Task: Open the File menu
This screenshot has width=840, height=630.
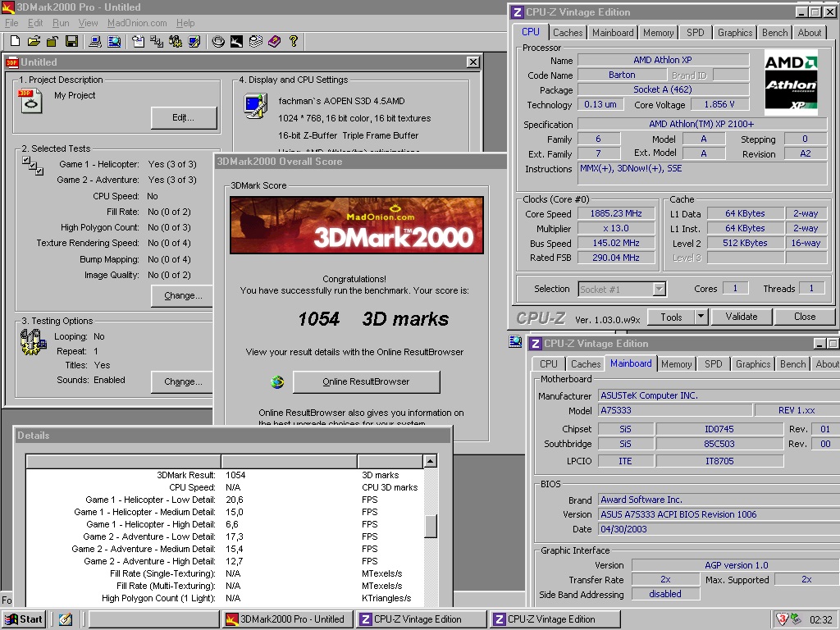Action: (x=11, y=23)
